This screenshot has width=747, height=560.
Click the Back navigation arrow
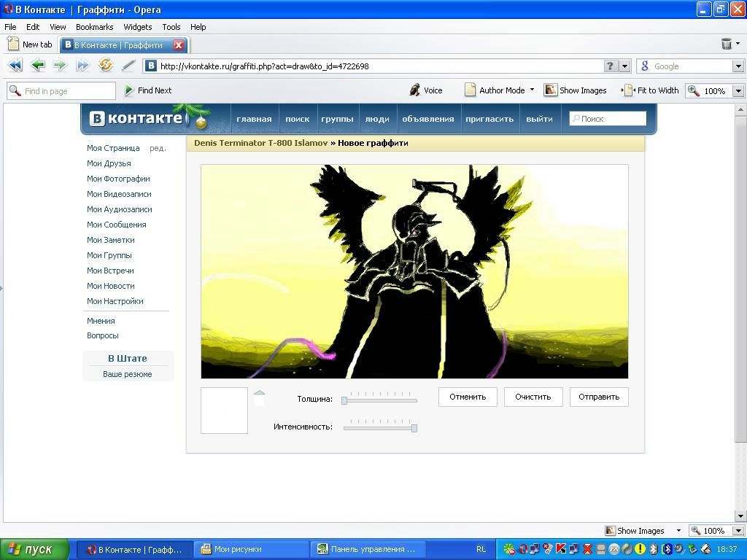[x=37, y=66]
